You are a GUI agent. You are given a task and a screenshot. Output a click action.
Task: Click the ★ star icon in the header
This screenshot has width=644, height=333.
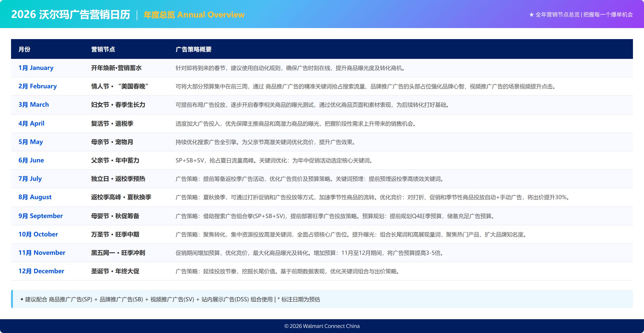[531, 15]
